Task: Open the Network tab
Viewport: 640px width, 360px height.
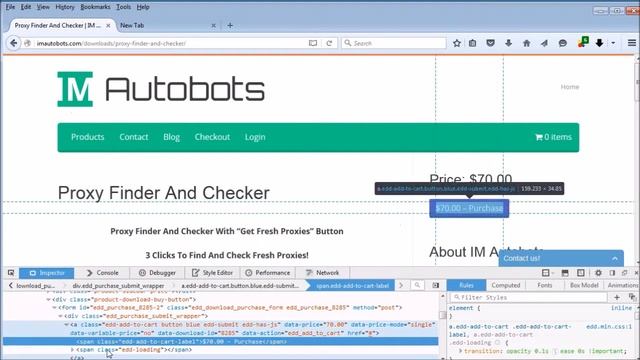Action: tap(323, 273)
